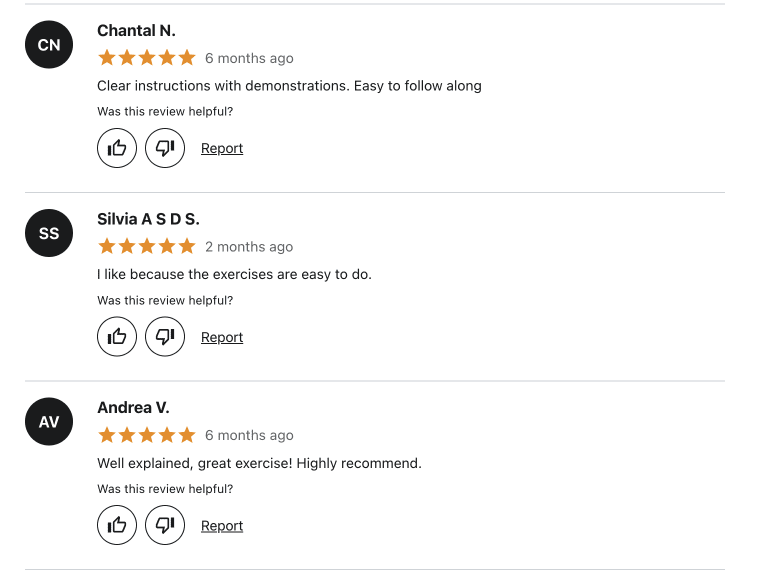Click Chantal N.'s five-star rating
The image size is (758, 573).
pyautogui.click(x=147, y=58)
